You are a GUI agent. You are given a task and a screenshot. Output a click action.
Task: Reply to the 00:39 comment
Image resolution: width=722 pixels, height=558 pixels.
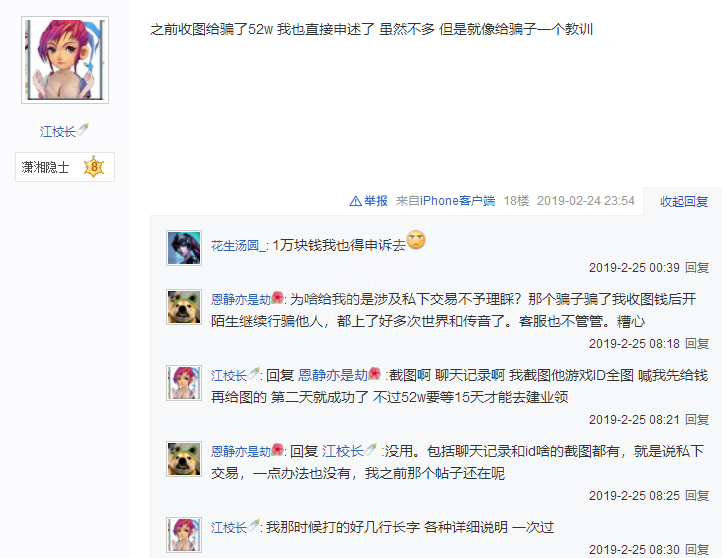pyautogui.click(x=697, y=267)
